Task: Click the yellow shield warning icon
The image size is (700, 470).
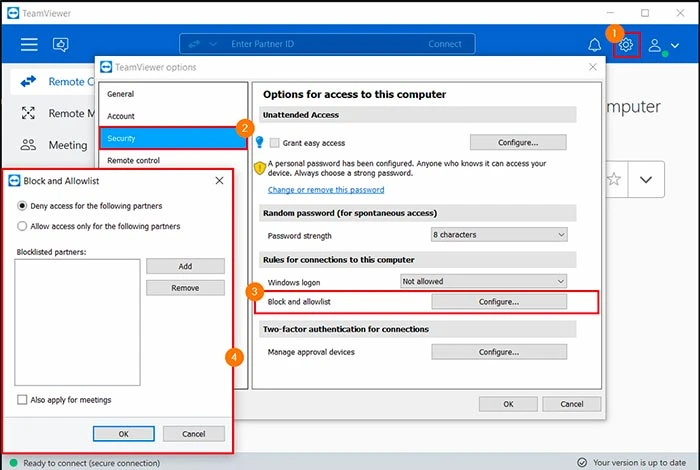Action: pos(259,168)
